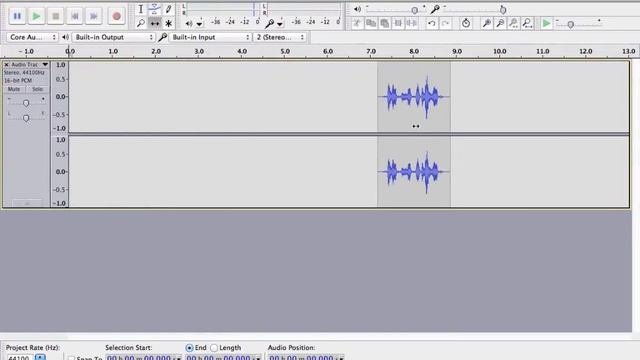Click the timeline ruler at 10.0

coord(500,51)
